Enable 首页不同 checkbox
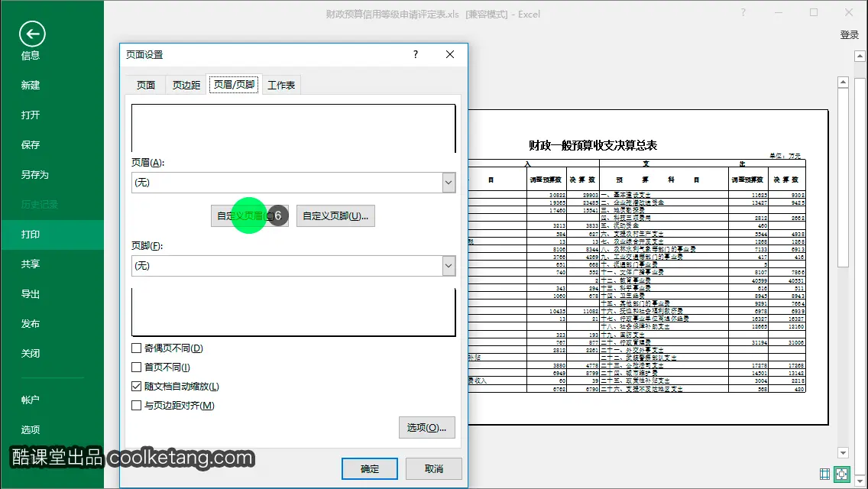Screen dimensions: 868x489 [137, 368]
